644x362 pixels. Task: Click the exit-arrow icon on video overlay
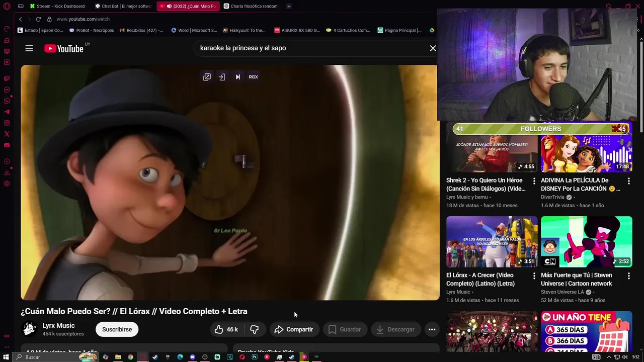(222, 77)
